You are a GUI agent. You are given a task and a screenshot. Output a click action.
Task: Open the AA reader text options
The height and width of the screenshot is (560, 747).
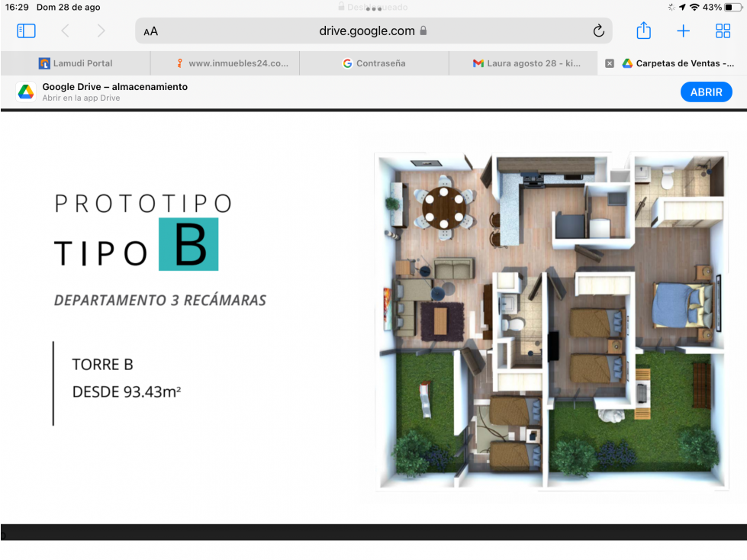pyautogui.click(x=150, y=31)
